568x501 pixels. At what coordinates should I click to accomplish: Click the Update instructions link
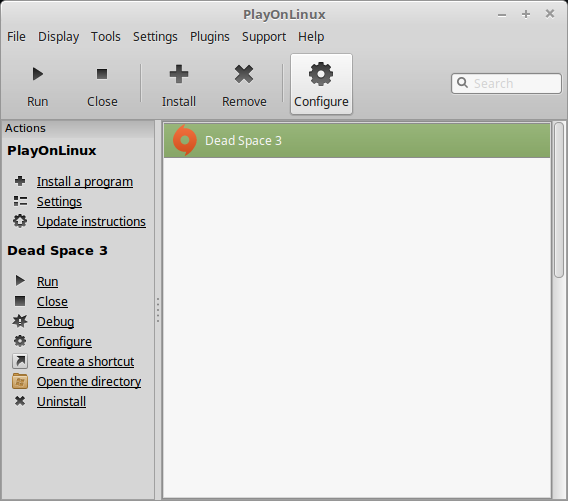click(91, 222)
